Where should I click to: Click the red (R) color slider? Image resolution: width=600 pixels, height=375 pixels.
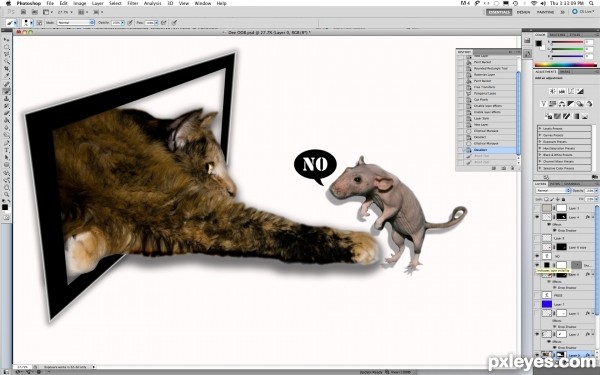click(567, 42)
